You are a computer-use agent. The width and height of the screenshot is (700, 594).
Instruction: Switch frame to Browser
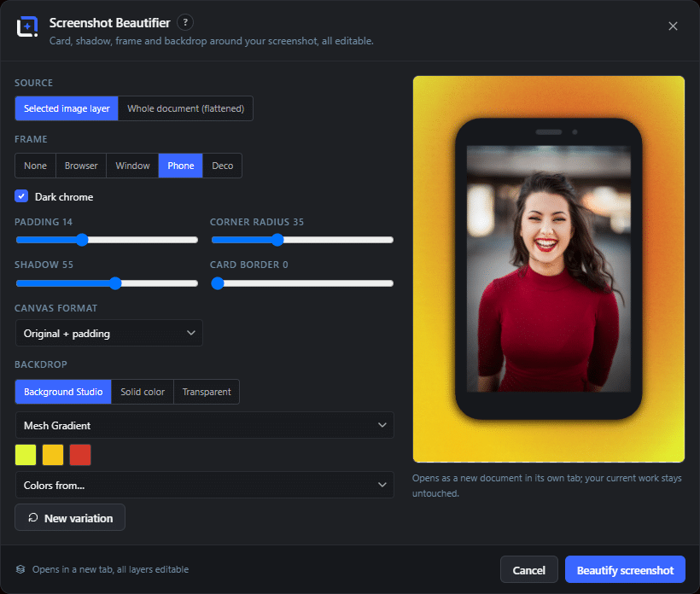(81, 166)
